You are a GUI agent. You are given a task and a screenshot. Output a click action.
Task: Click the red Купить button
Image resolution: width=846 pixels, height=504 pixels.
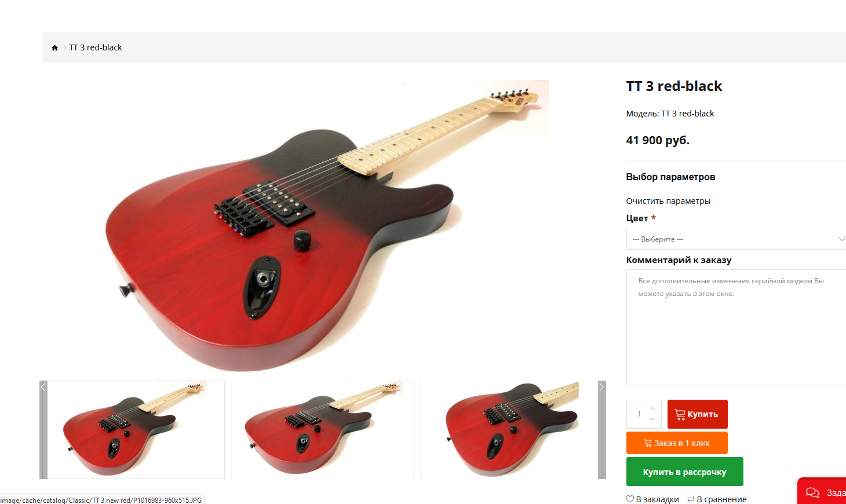697,414
